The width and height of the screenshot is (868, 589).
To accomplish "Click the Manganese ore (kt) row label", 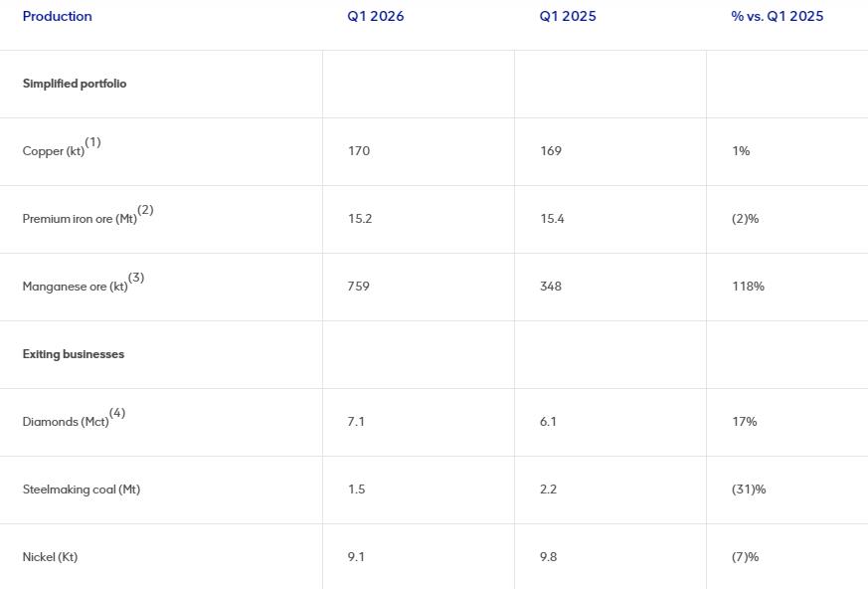I will [75, 287].
